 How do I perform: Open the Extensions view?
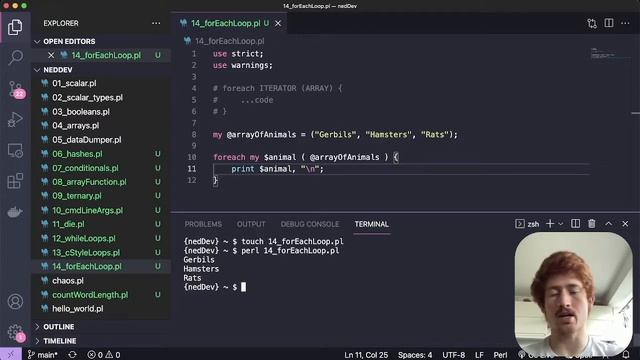coord(15,181)
